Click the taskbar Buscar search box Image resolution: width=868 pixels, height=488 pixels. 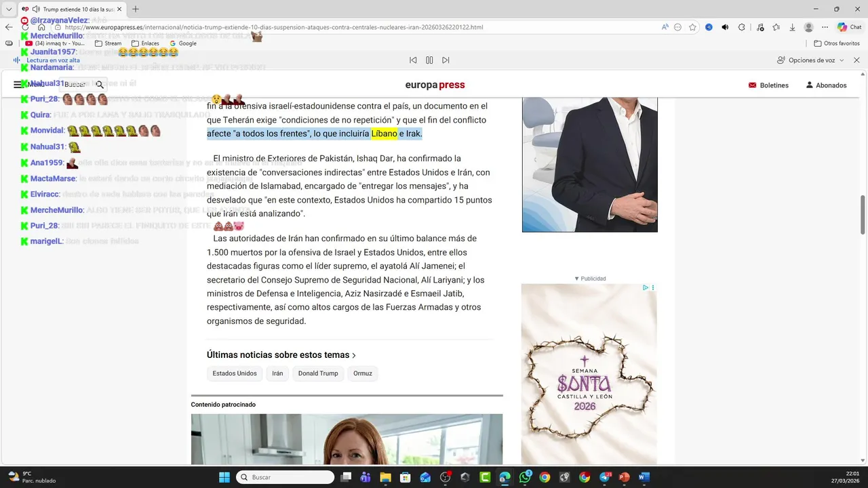tap(285, 477)
